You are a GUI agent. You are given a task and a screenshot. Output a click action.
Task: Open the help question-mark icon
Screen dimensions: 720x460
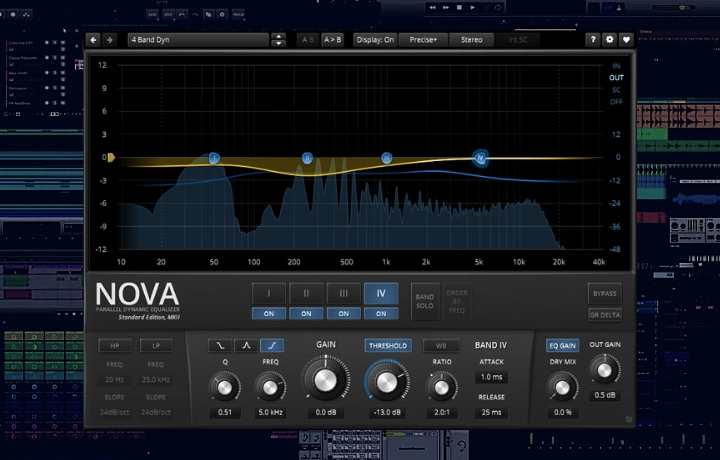coord(593,39)
